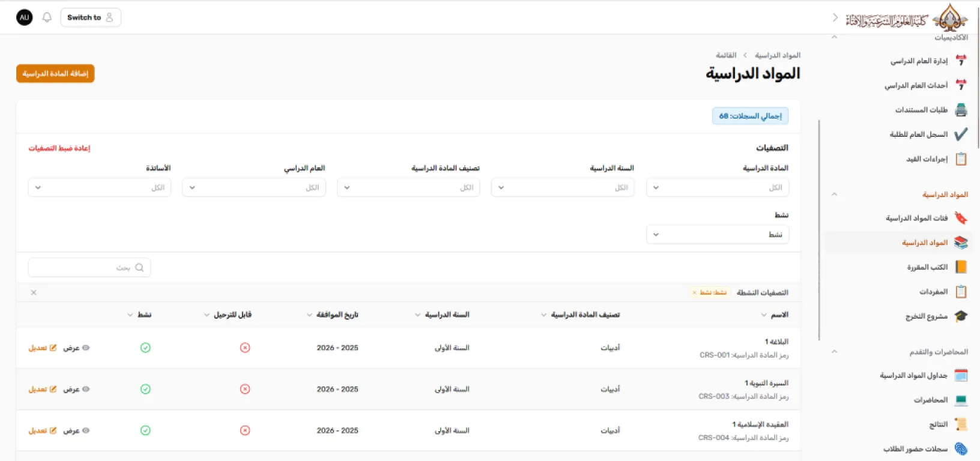This screenshot has width=980, height=461.
Task: Open the المادة الدراسية filter dropdown
Action: (718, 188)
